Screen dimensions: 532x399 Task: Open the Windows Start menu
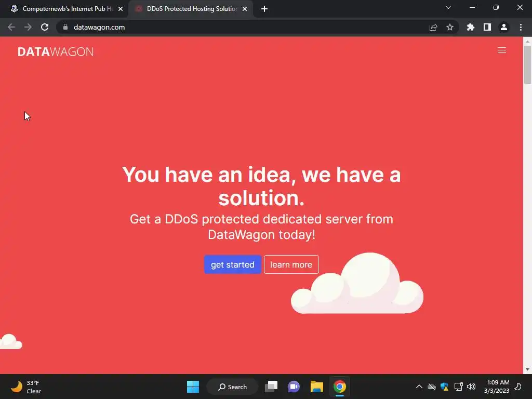(193, 387)
